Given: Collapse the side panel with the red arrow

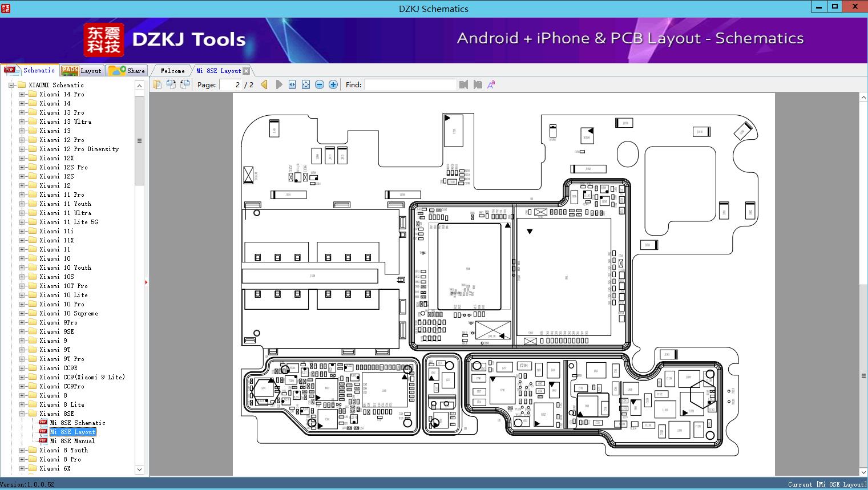Looking at the screenshot, I should (146, 282).
